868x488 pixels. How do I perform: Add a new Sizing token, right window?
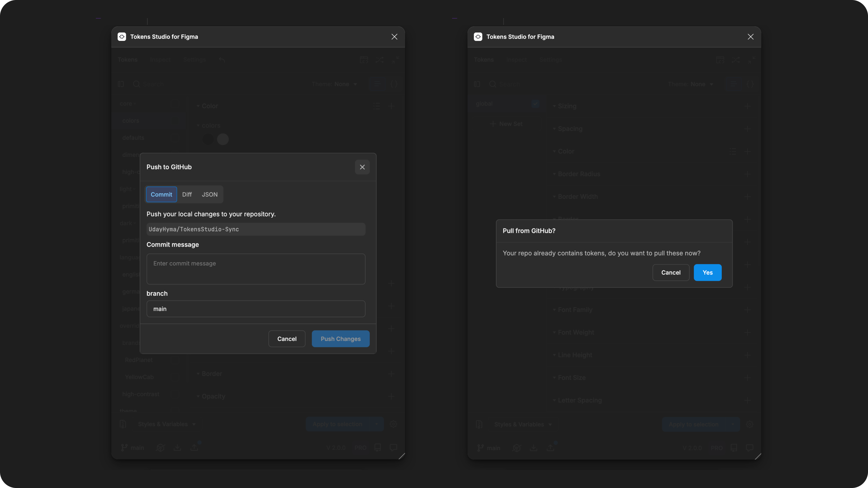click(x=747, y=106)
